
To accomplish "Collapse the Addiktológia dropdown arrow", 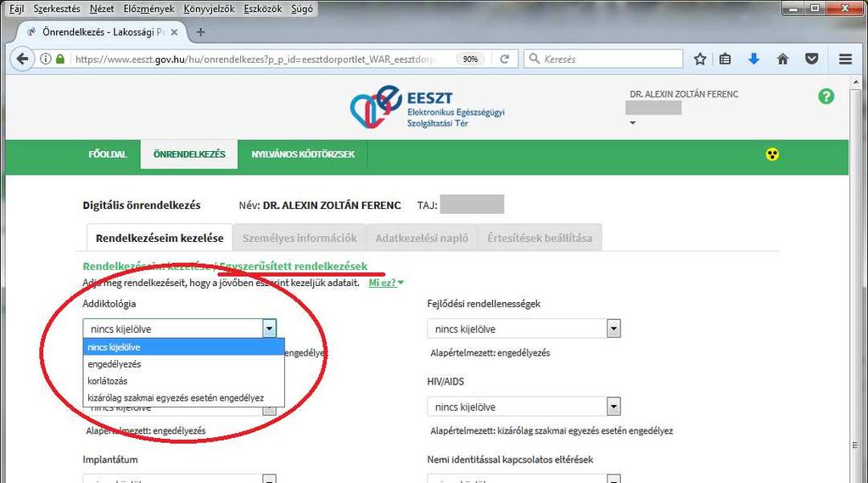I will click(269, 329).
